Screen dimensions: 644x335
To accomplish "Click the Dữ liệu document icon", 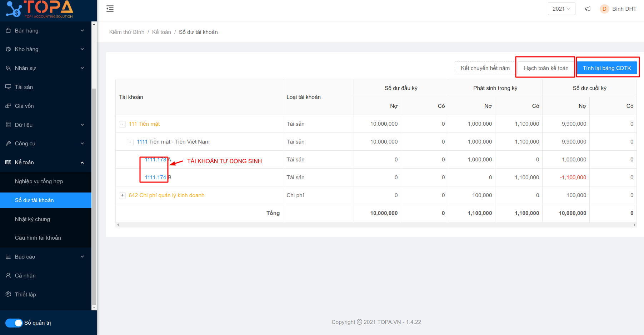I will [x=8, y=125].
